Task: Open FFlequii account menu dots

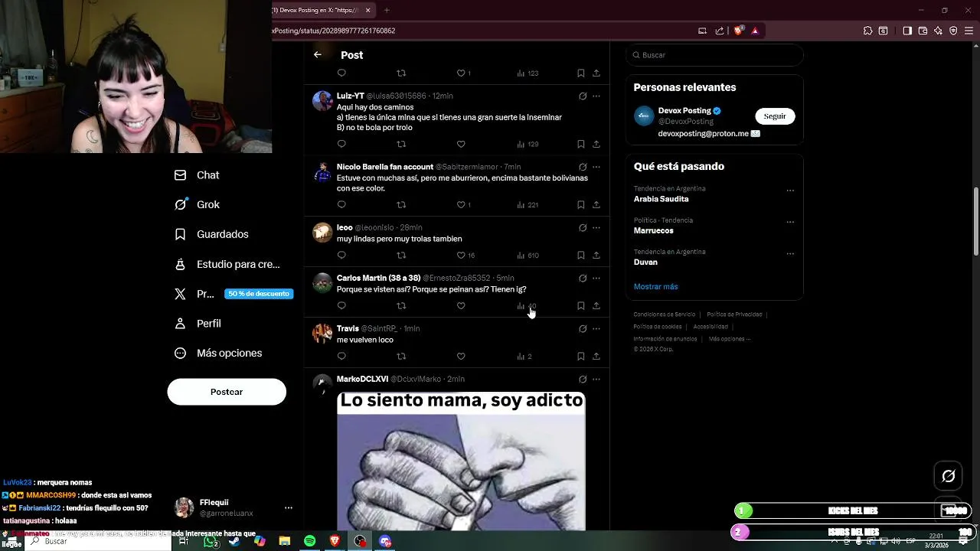Action: (288, 507)
